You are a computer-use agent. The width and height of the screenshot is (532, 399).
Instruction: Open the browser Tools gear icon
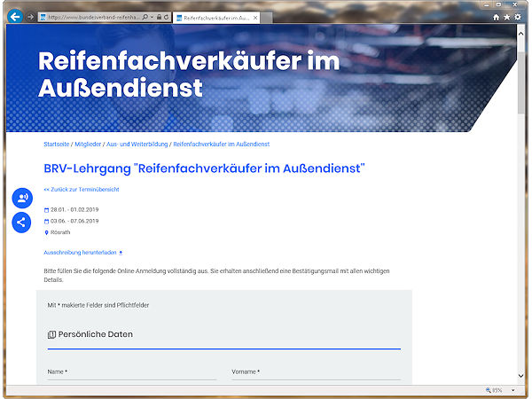(518, 17)
